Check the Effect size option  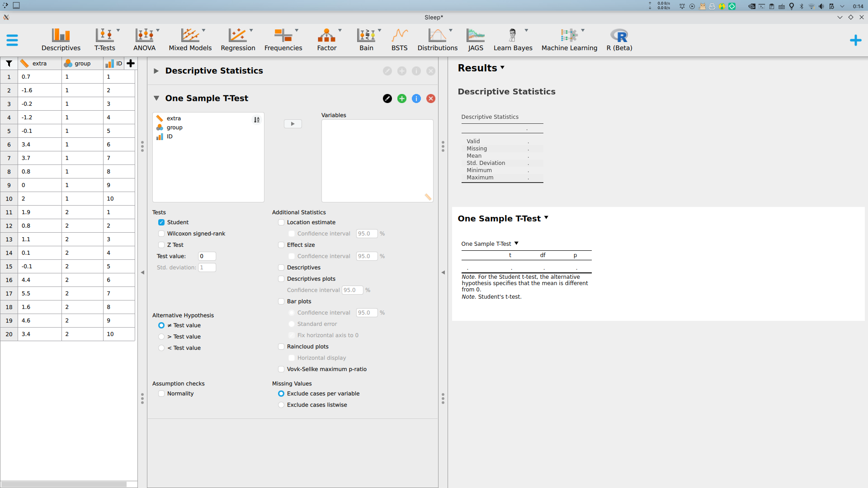(281, 244)
